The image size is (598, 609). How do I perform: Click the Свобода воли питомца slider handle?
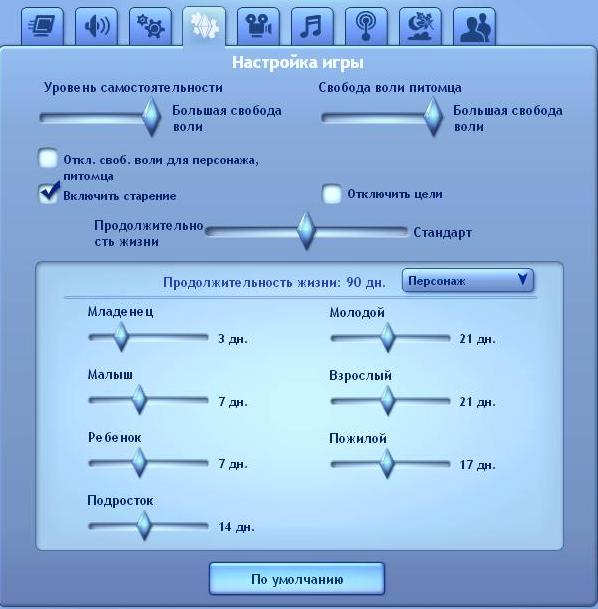coord(433,117)
